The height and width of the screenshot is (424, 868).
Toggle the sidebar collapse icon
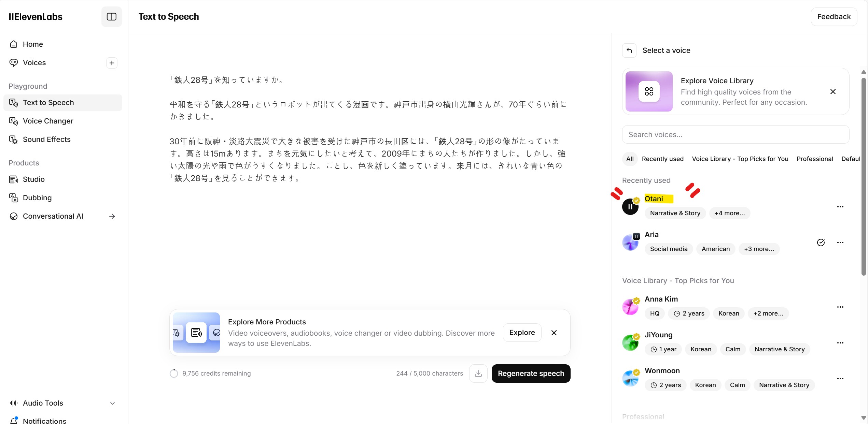coord(112,17)
